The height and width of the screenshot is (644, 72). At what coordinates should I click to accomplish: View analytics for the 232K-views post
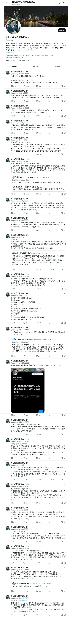pos(49,270)
